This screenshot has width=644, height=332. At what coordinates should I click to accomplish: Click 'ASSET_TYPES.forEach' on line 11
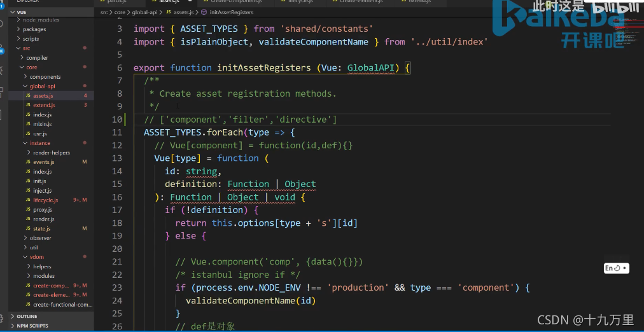click(x=193, y=132)
